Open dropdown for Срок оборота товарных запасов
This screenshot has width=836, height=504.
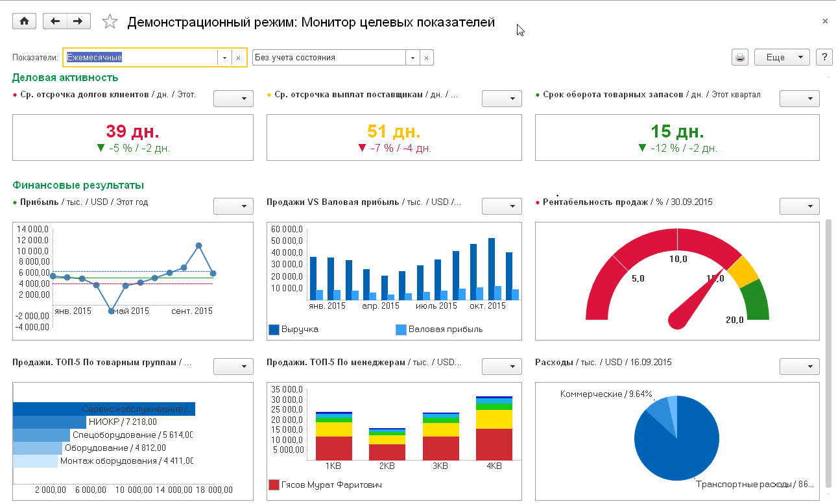[799, 99]
